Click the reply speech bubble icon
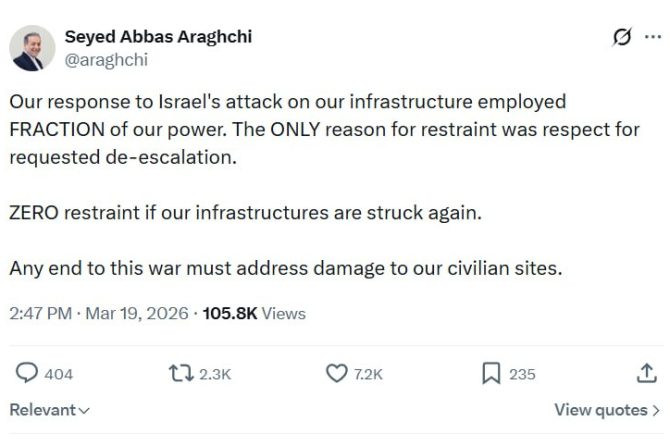 (27, 373)
